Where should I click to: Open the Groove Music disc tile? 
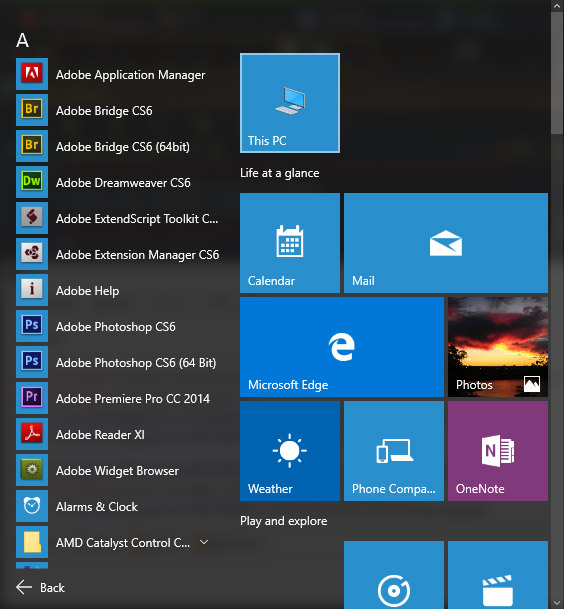(x=394, y=575)
